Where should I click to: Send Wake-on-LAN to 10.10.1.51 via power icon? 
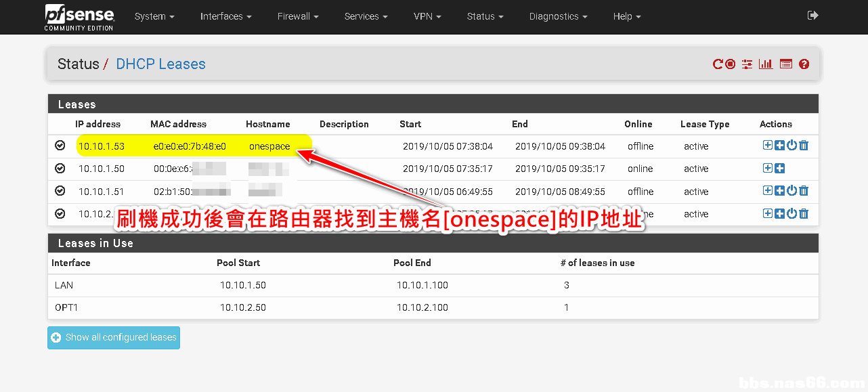791,191
